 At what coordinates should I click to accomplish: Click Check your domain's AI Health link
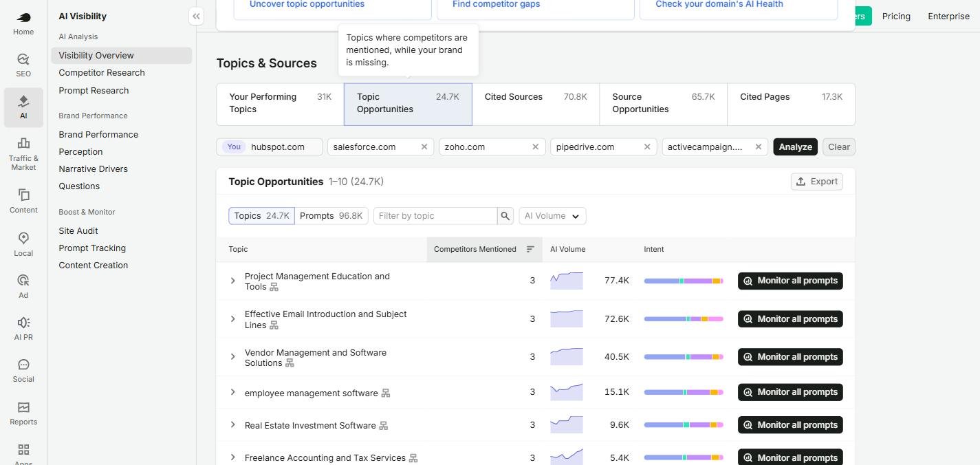coord(719,4)
